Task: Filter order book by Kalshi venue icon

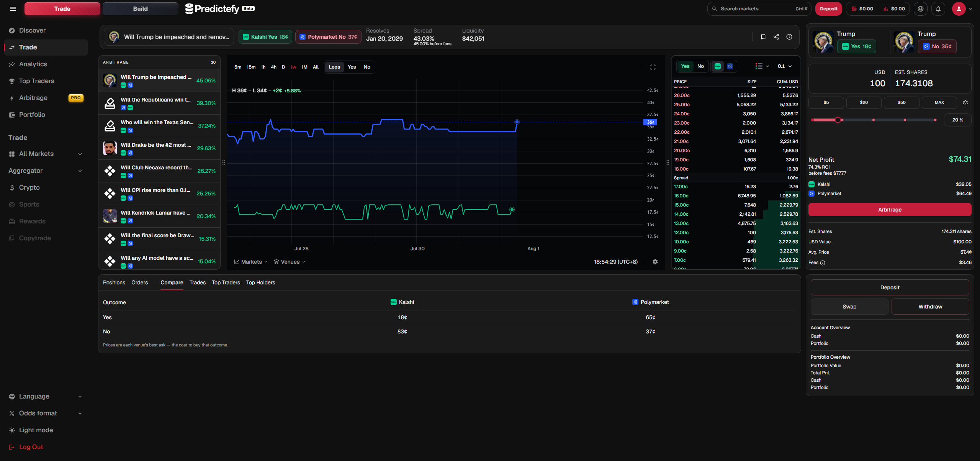Action: pos(718,66)
